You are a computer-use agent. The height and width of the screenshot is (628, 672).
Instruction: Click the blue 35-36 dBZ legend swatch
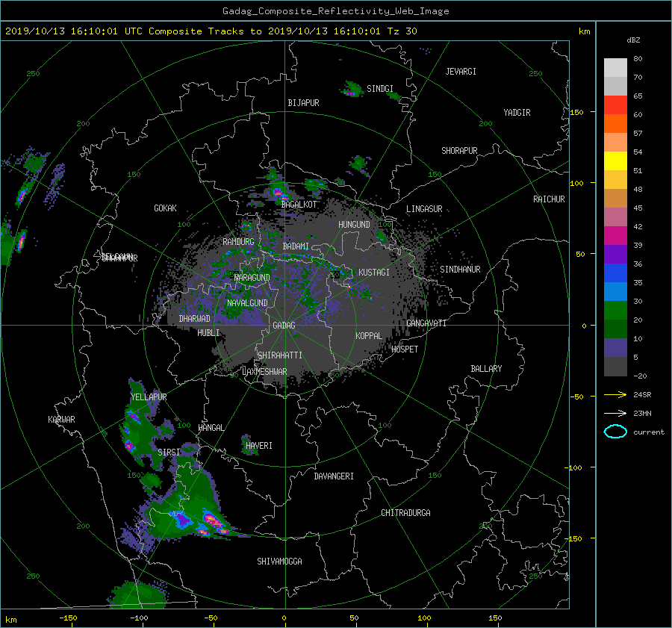[615, 273]
